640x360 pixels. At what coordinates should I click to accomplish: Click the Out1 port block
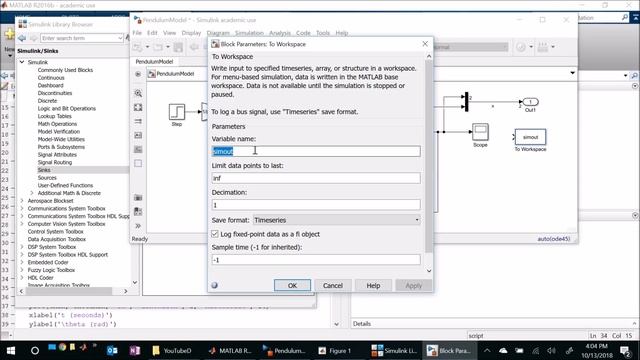(530, 102)
